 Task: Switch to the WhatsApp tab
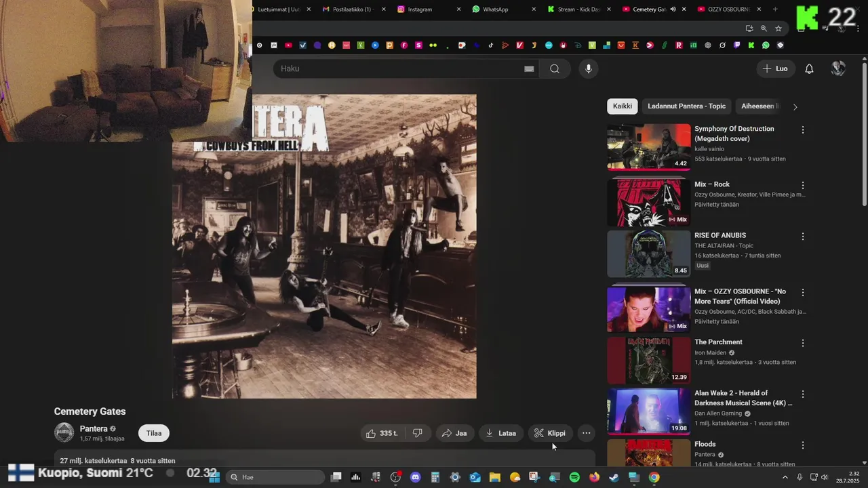click(x=504, y=9)
